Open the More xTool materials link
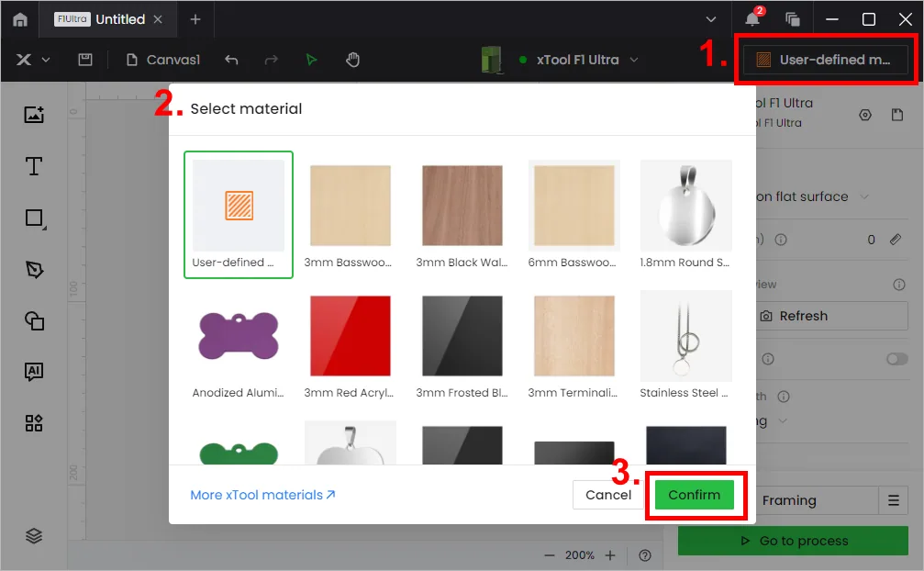 pos(262,495)
